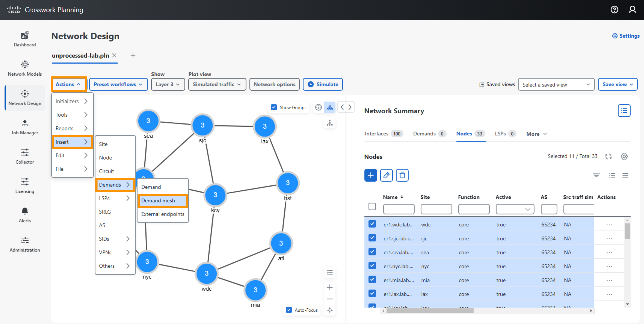This screenshot has width=644, height=324.
Task: Open Simulated traffic plot view dropdown
Action: click(x=217, y=84)
